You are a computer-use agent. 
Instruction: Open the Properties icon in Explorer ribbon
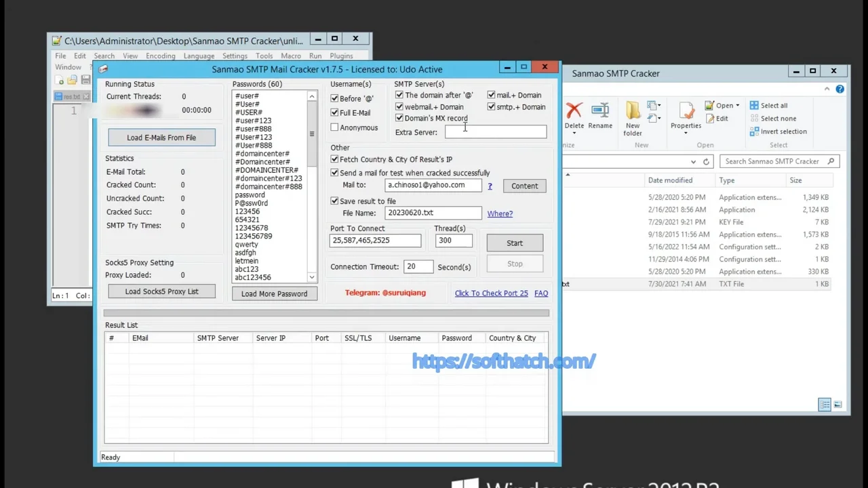click(686, 110)
